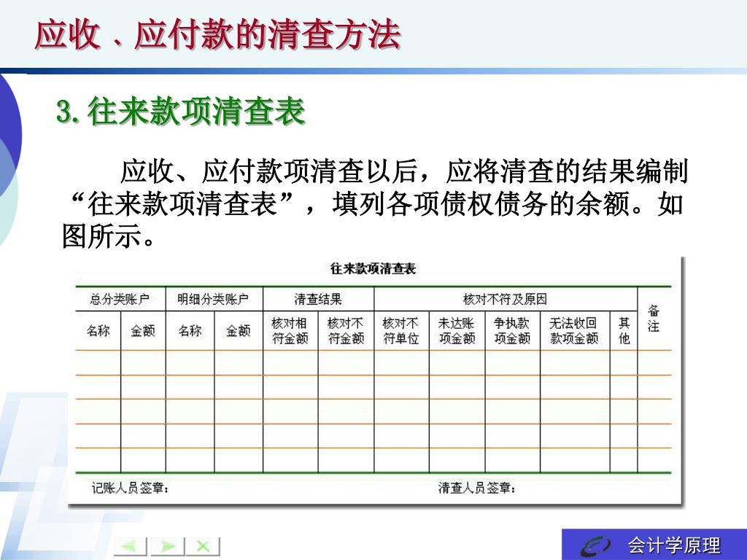This screenshot has width=747, height=560.
Task: Click 名称 under 明细分类账户
Action: [190, 330]
